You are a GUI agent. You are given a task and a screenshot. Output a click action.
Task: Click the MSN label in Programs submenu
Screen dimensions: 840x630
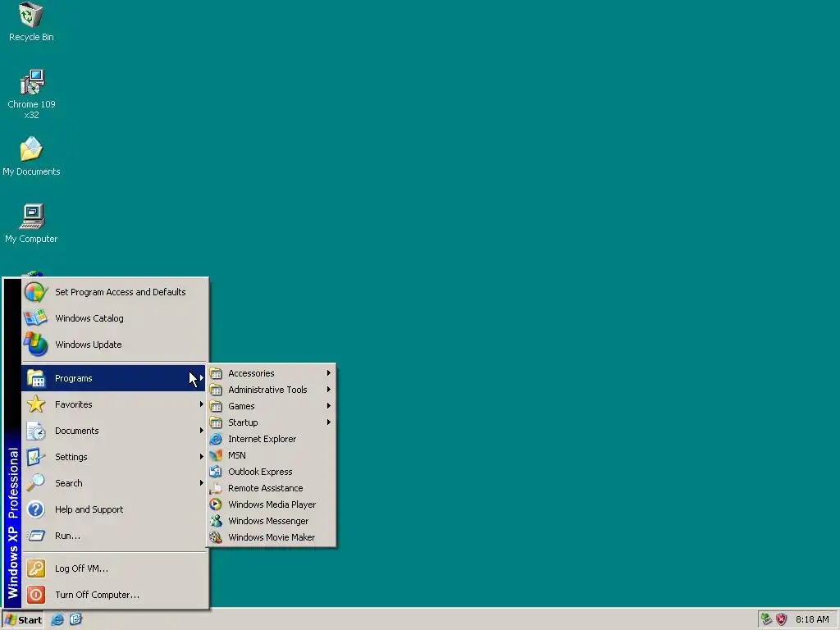pyautogui.click(x=237, y=455)
